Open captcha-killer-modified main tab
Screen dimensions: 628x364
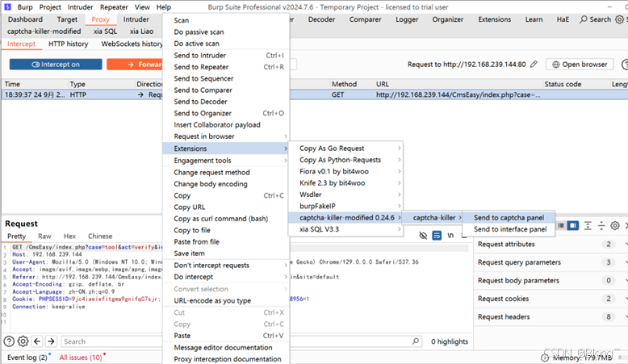point(44,31)
